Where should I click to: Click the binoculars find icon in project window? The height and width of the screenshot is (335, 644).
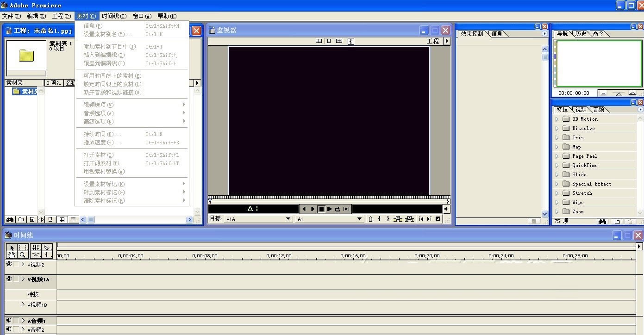pyautogui.click(x=10, y=219)
